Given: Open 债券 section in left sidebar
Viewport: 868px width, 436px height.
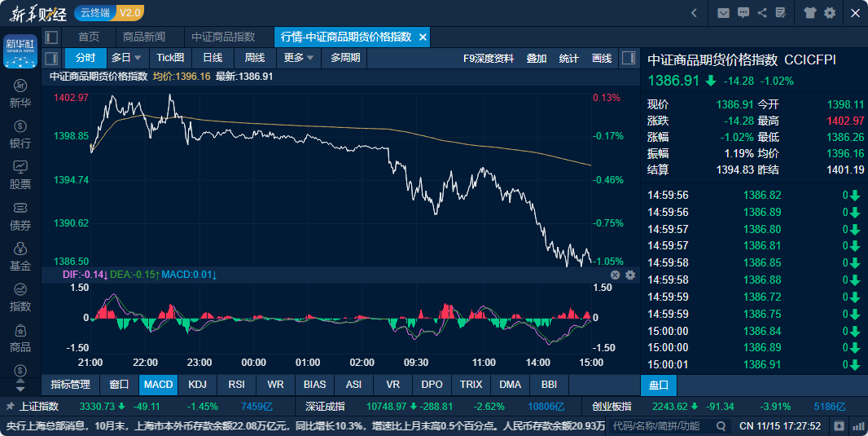Looking at the screenshot, I should tap(20, 216).
